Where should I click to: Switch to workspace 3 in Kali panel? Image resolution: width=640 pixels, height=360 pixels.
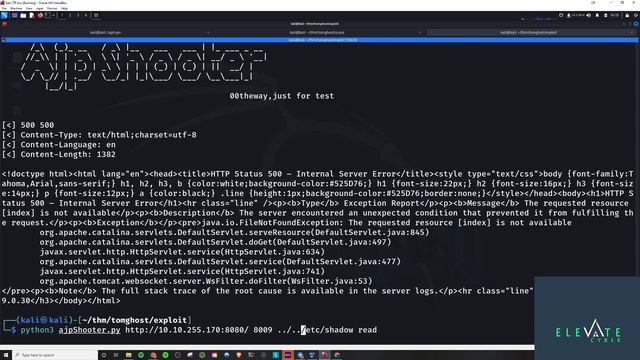[78, 16]
